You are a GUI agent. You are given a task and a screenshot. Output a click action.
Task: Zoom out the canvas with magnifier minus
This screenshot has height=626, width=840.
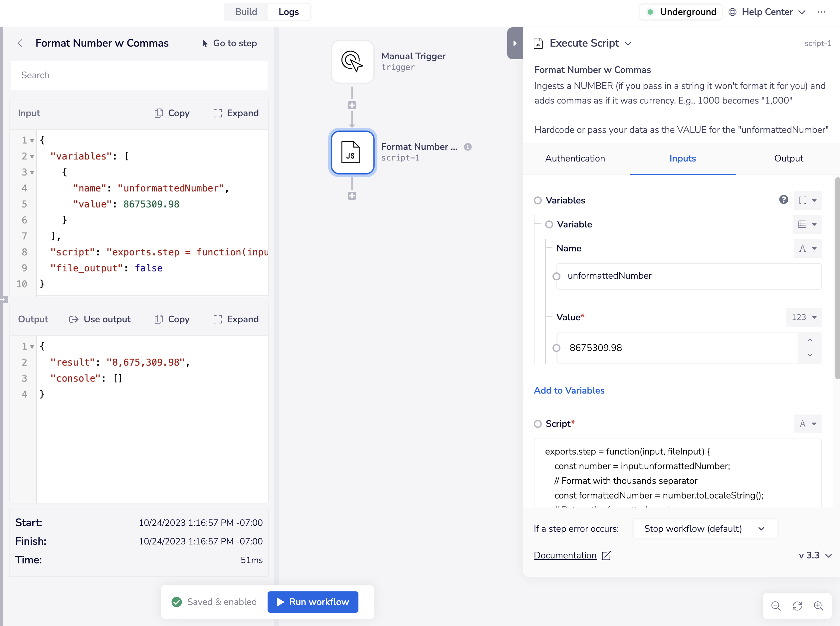[x=776, y=606]
